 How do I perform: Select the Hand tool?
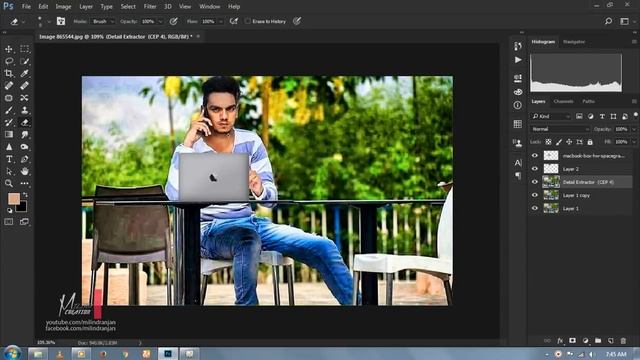(24, 171)
